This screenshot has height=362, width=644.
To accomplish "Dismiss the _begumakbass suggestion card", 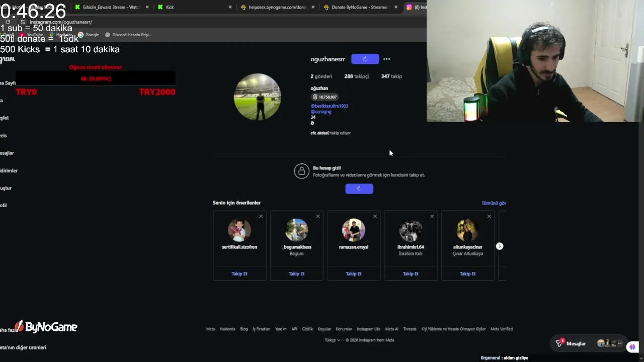I will tap(317, 216).
